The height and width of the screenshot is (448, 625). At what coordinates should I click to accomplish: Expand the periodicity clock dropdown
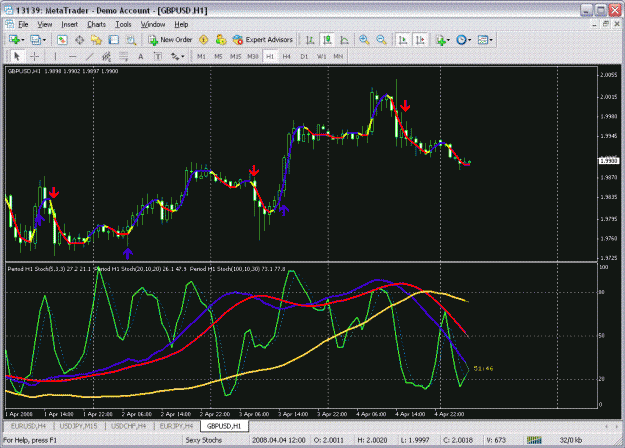[470, 40]
